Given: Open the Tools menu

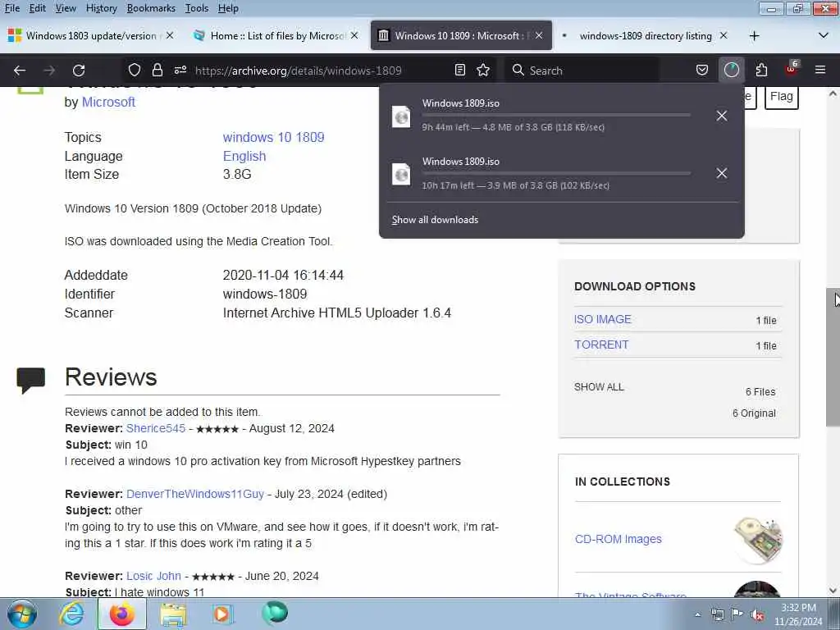Looking at the screenshot, I should [197, 8].
